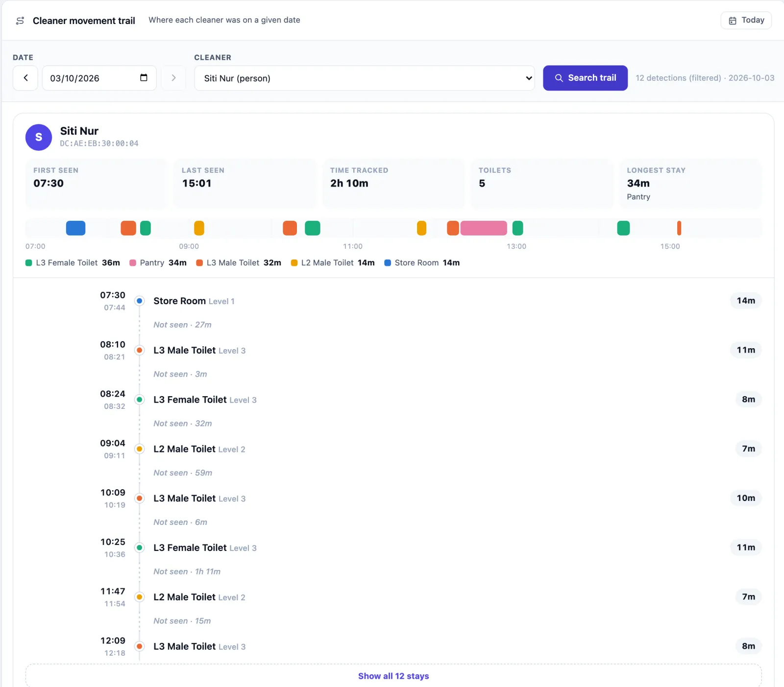This screenshot has height=687, width=784.
Task: Click the Store Room legend entry
Action: [422, 263]
